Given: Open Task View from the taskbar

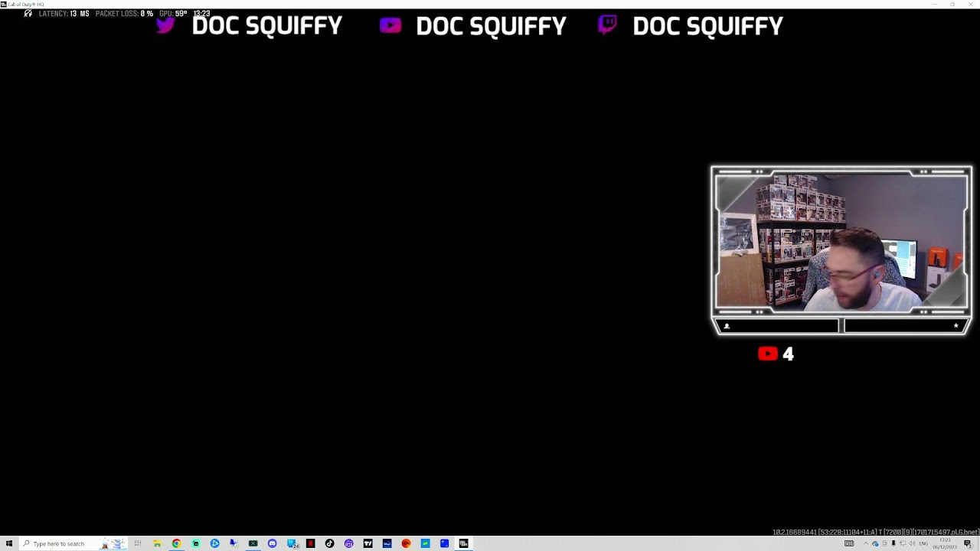Looking at the screenshot, I should (138, 543).
